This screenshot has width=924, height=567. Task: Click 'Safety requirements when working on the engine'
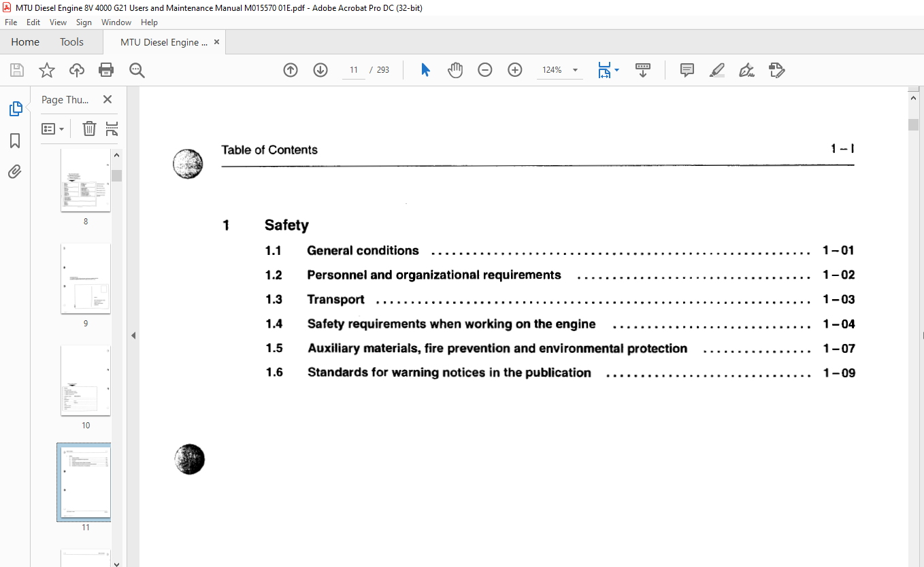(x=452, y=324)
